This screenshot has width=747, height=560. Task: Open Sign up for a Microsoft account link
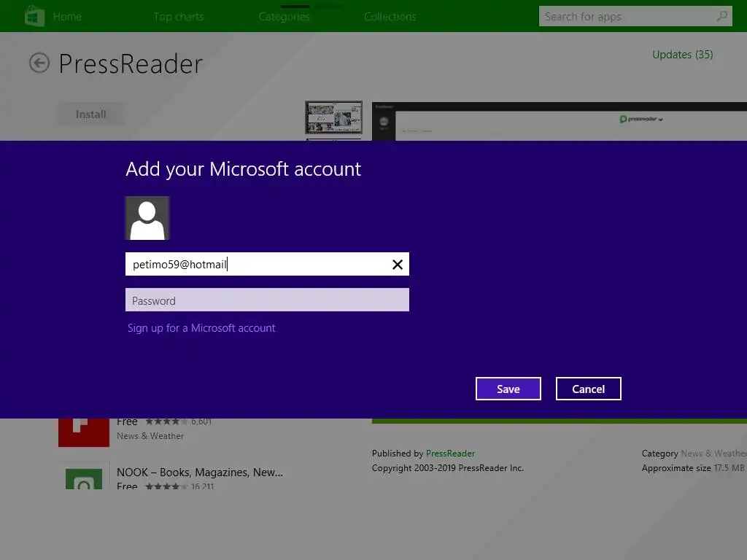click(201, 328)
